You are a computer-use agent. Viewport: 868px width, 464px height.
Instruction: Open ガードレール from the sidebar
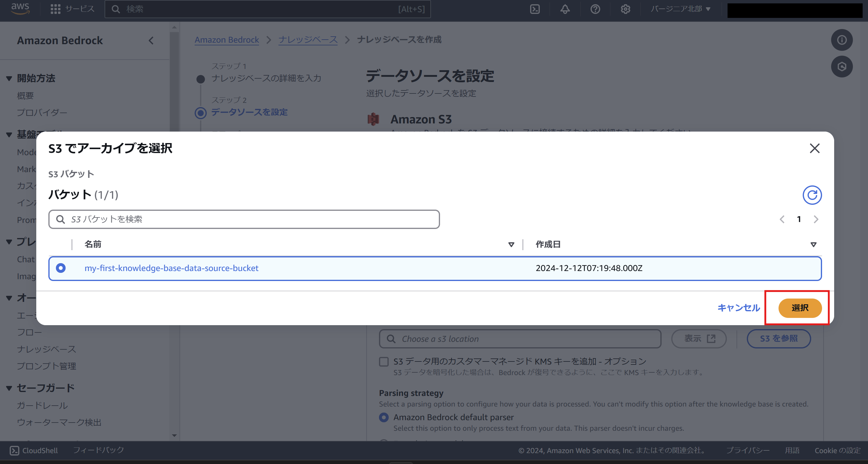tap(42, 405)
